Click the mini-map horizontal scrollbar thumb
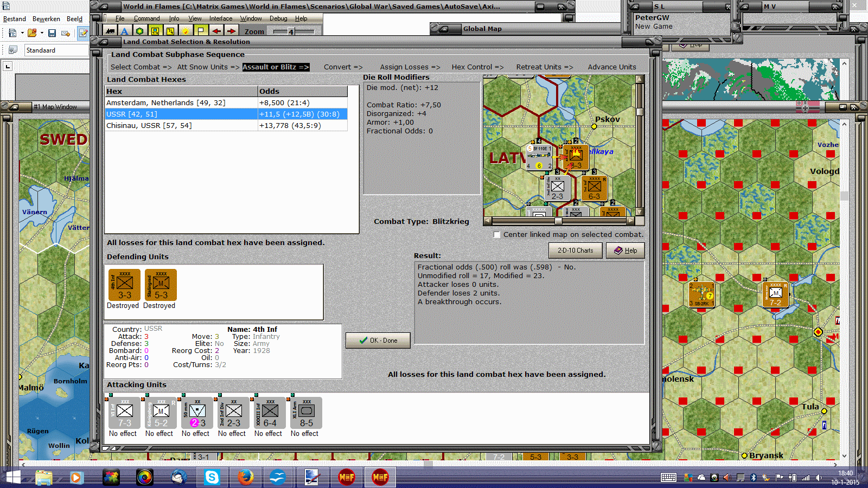Viewport: 868px width, 488px height. point(558,221)
